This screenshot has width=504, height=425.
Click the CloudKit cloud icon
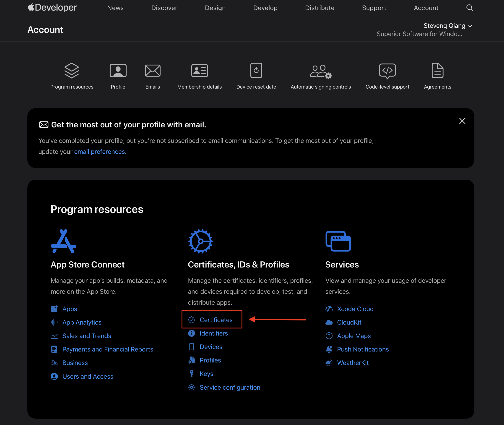(x=329, y=322)
